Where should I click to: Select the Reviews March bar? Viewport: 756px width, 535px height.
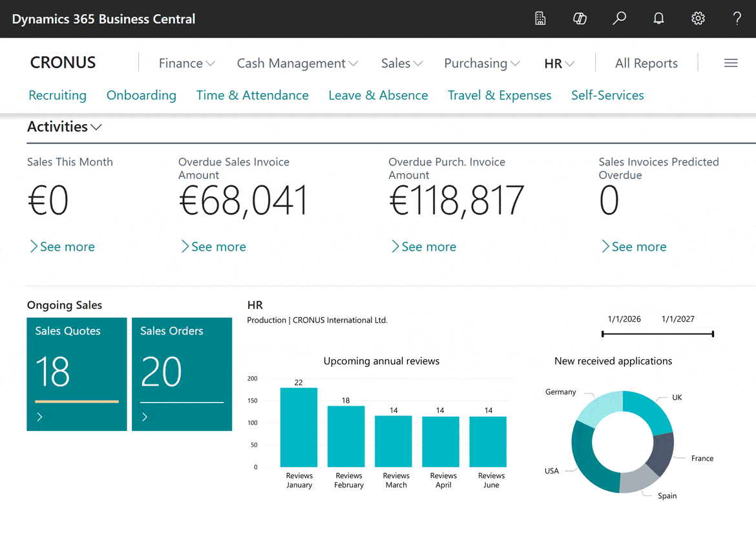(394, 441)
